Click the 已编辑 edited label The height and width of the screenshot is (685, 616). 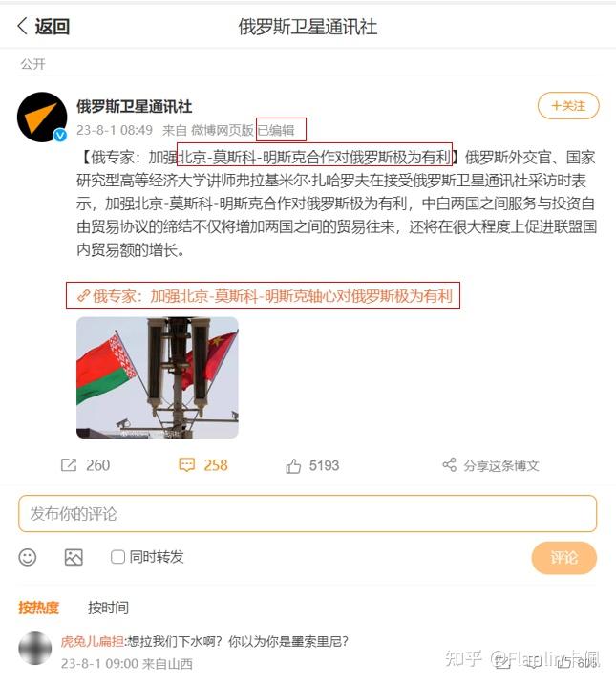(276, 130)
